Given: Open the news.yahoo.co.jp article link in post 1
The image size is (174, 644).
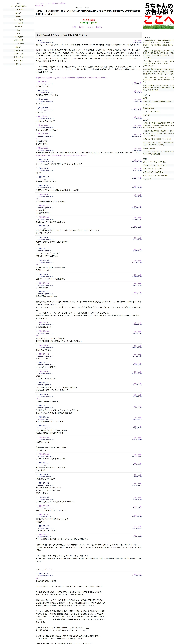Looking at the screenshot, I should tap(71, 77).
